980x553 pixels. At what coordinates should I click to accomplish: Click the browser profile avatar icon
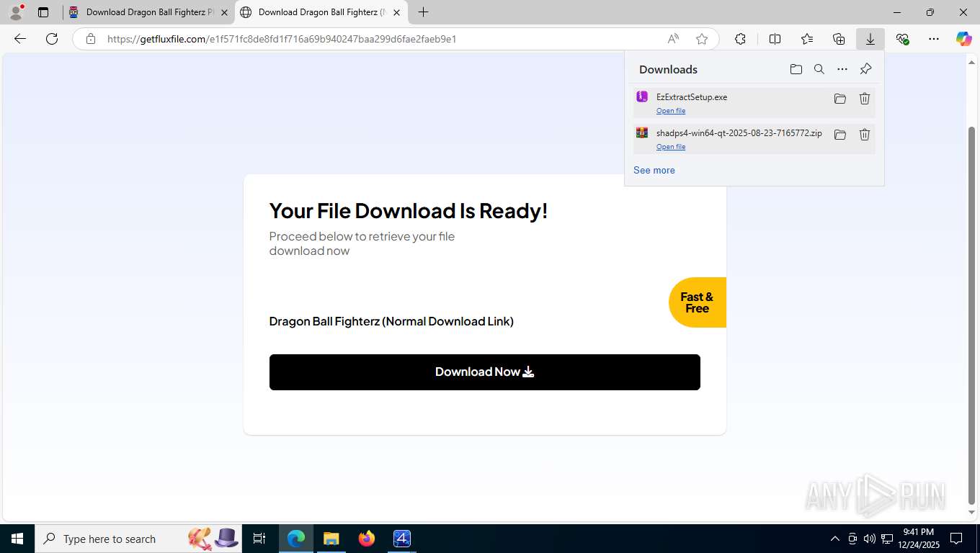click(16, 12)
